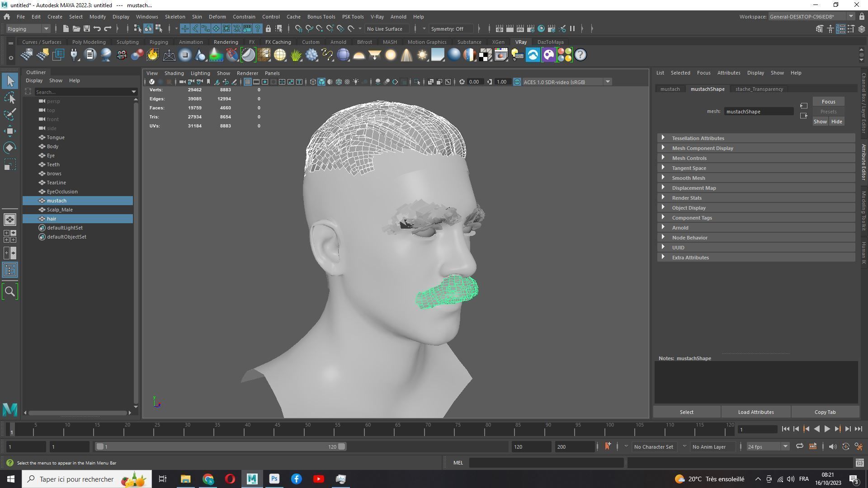This screenshot has height=488, width=868.
Task: Click the play forwards button
Action: [827, 429]
